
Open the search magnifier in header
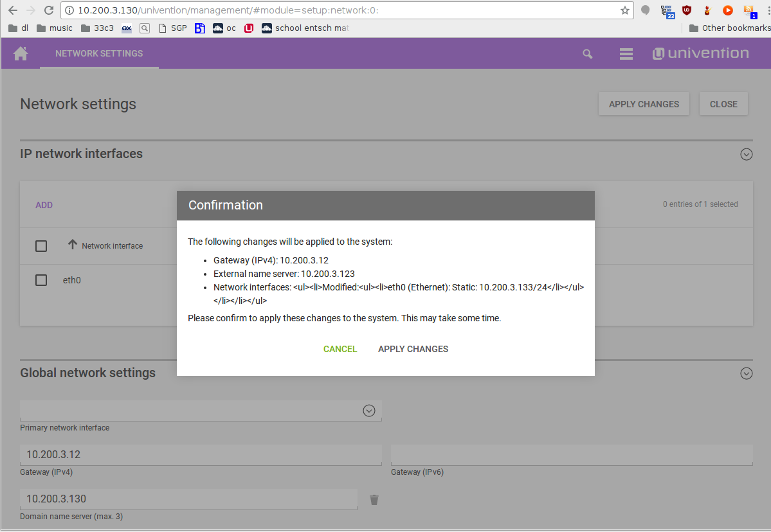[587, 54]
